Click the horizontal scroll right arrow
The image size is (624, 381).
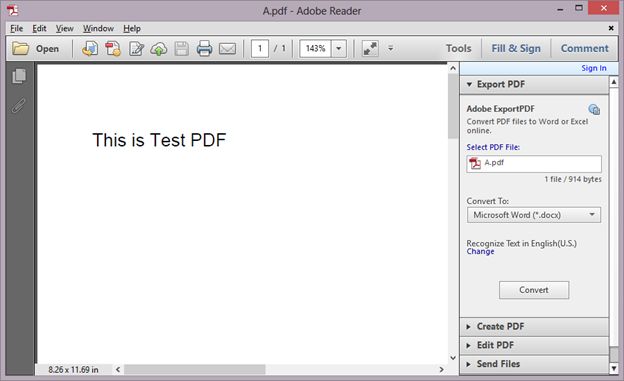pyautogui.click(x=441, y=369)
